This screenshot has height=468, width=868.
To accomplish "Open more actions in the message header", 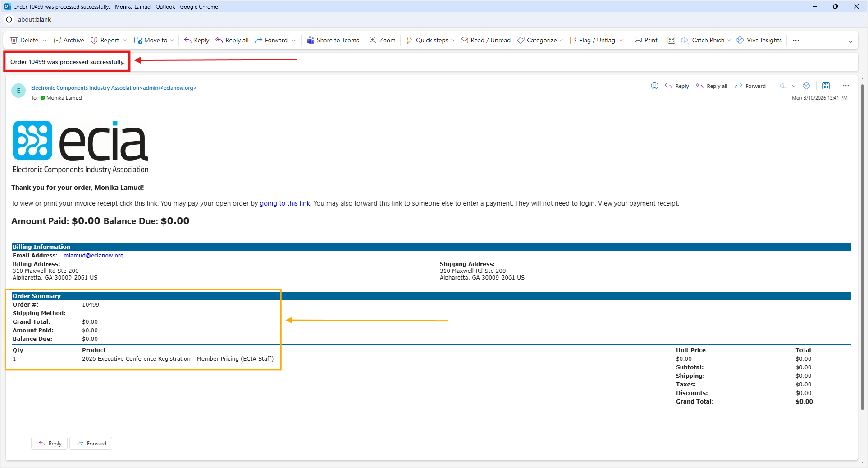I will pyautogui.click(x=846, y=86).
